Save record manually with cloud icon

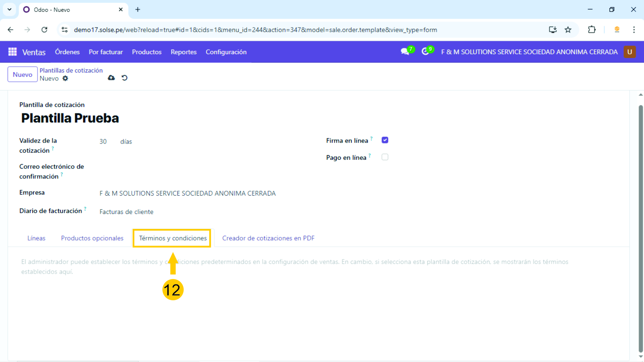point(111,78)
